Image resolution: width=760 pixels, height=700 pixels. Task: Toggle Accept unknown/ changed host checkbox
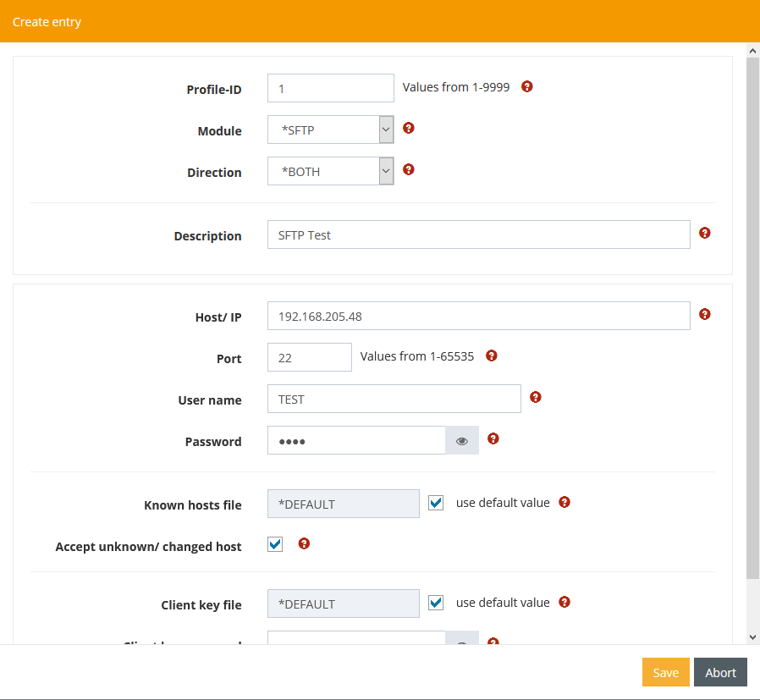click(275, 544)
